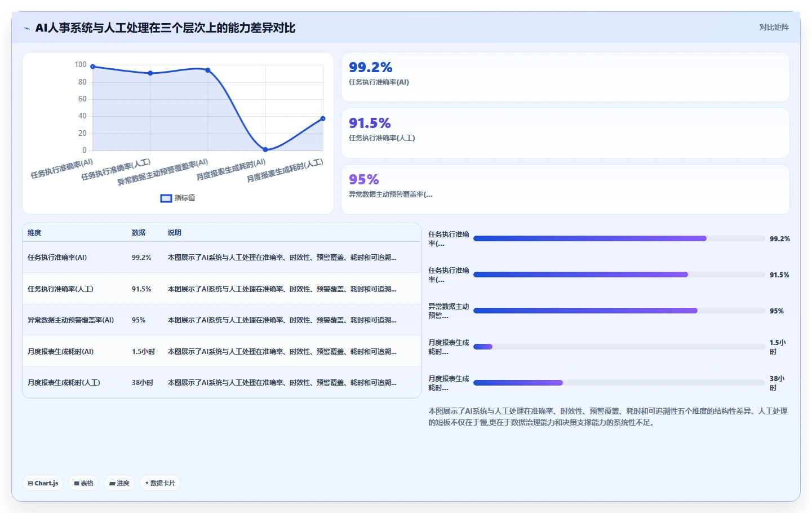Click the 进度 tag chip
This screenshot has height=513, width=812.
(119, 483)
